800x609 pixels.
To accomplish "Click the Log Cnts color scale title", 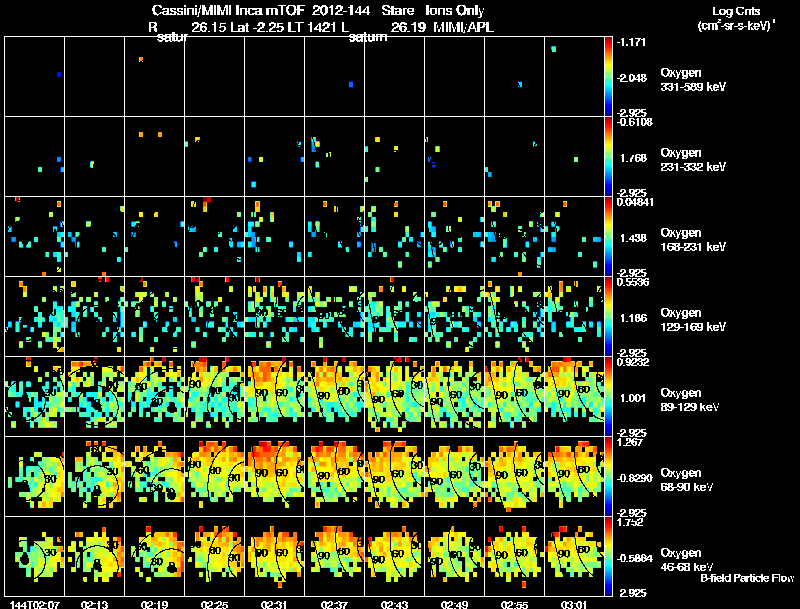I will coord(736,12).
